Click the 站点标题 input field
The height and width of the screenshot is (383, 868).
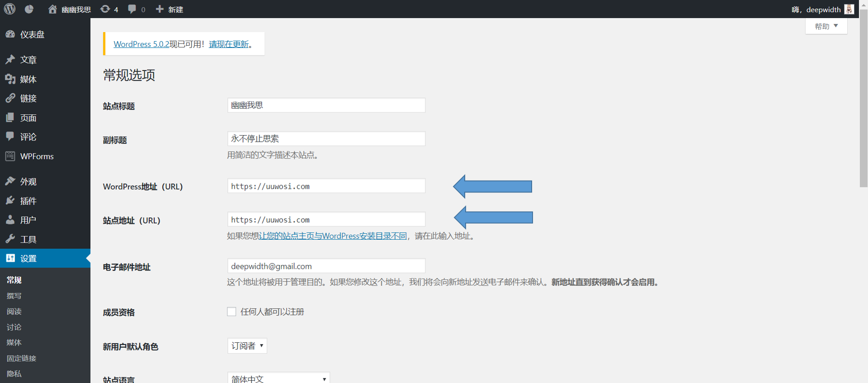326,105
